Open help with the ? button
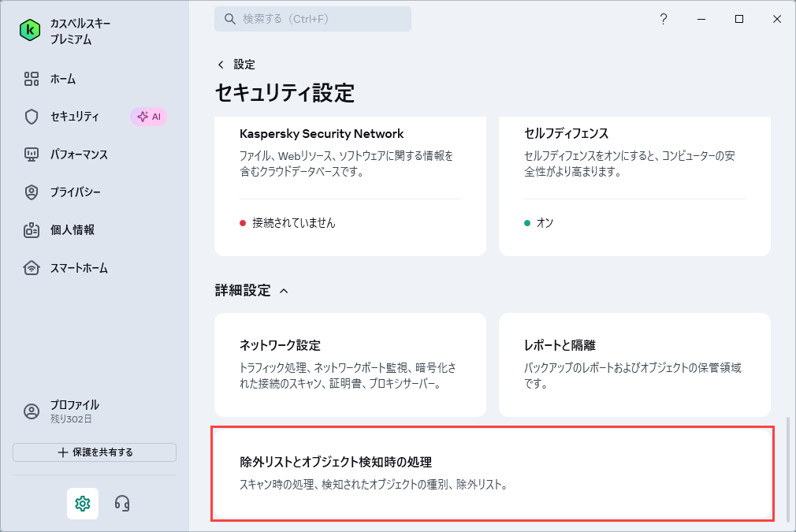 (x=664, y=18)
